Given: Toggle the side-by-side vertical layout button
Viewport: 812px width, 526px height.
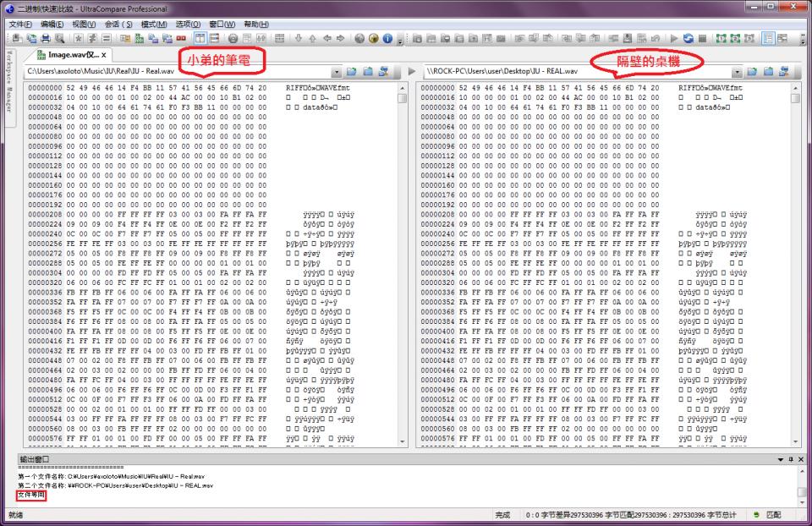Looking at the screenshot, I should pyautogui.click(x=200, y=39).
